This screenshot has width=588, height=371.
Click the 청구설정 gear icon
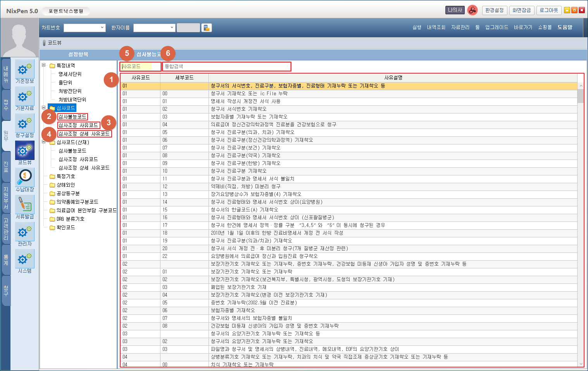25,123
